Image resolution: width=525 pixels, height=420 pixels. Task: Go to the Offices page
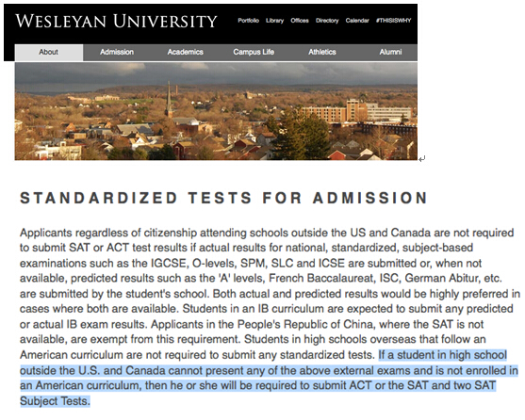point(300,21)
